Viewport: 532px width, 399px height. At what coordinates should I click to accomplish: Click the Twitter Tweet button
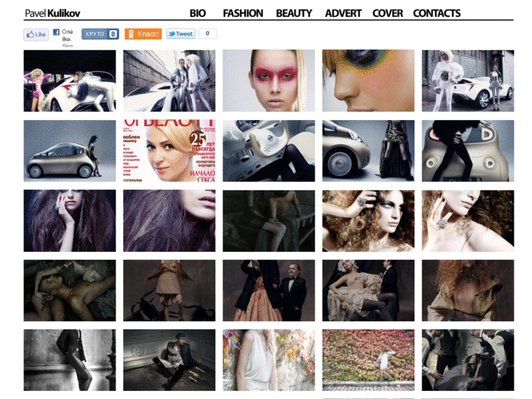pyautogui.click(x=181, y=34)
